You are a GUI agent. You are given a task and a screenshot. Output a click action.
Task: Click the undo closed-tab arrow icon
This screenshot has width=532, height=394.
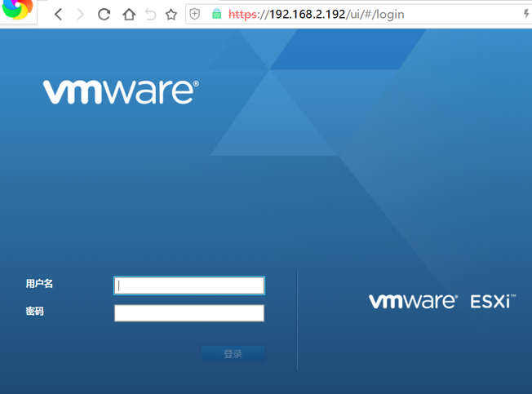click(x=151, y=15)
